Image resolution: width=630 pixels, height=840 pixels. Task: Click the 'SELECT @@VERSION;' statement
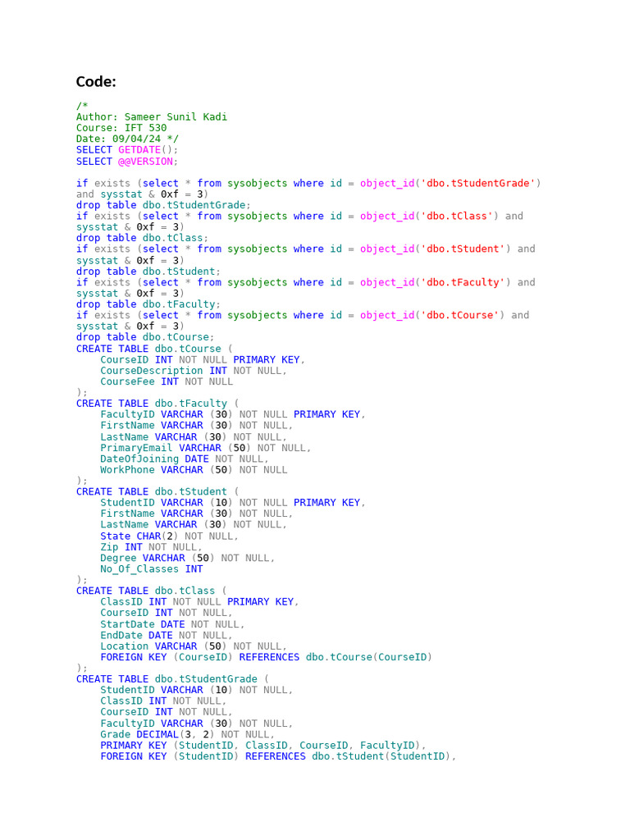[127, 162]
